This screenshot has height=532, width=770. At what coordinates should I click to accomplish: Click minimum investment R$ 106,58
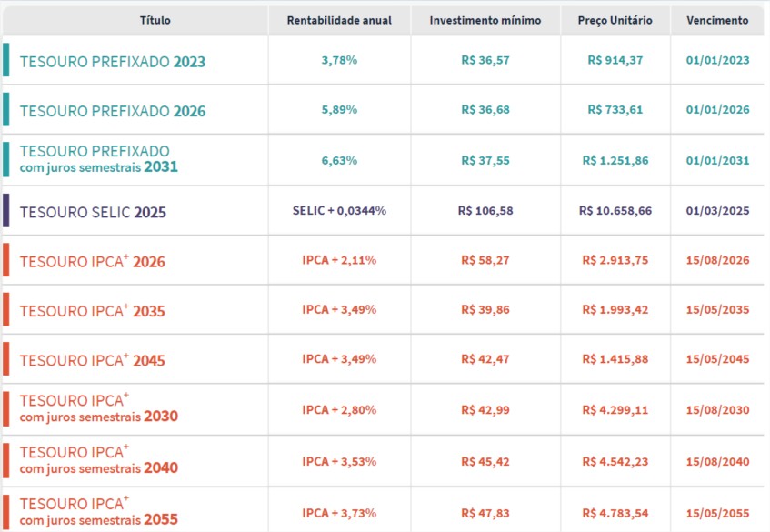(x=485, y=210)
